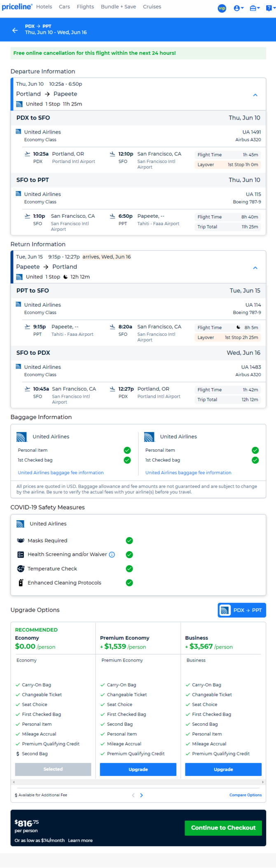276x868 pixels.
Task: Click right United Airlines baggage logo
Action: tap(149, 437)
